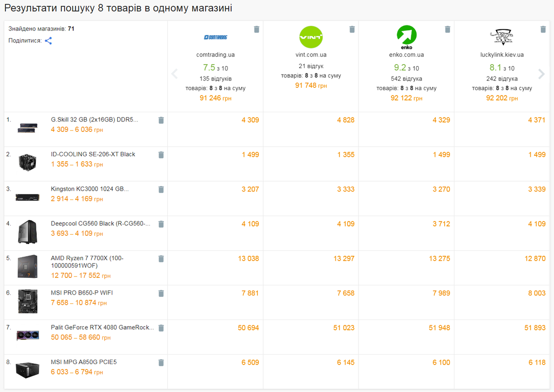The height and width of the screenshot is (392, 554).
Task: Click comtrading total 91 246 грн
Action: click(216, 98)
